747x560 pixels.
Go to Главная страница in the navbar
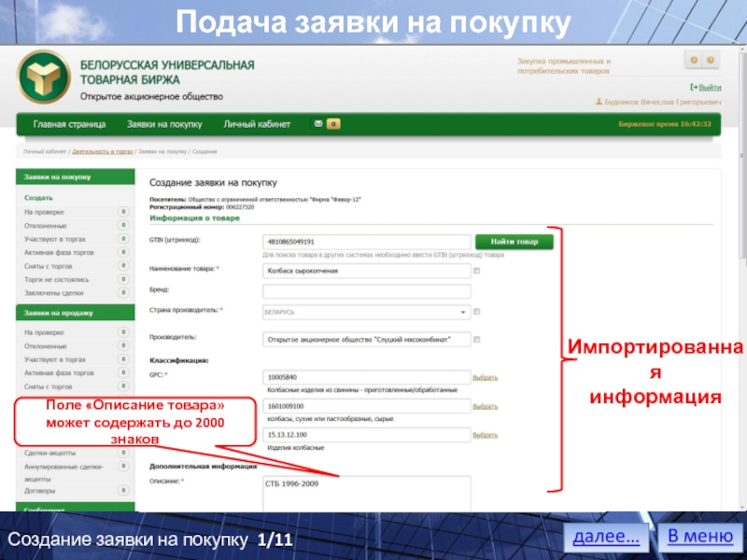click(69, 124)
